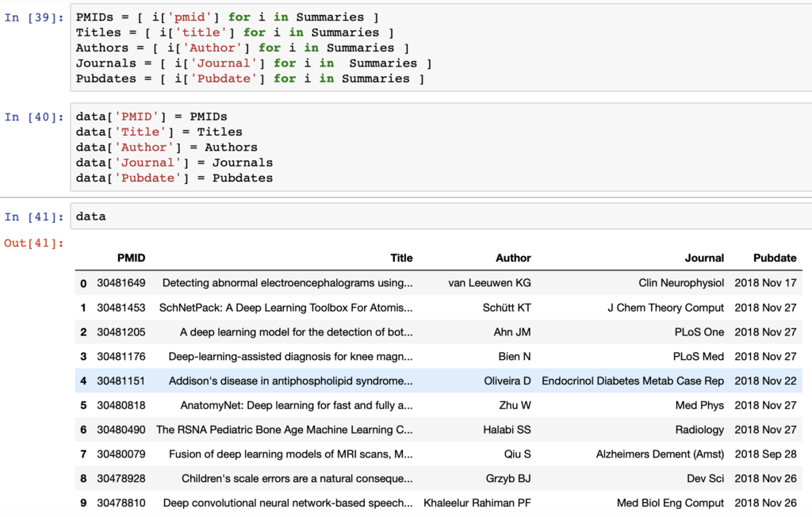Click journal 'Endocrinol Diabetes Metab Case Rep'

(633, 381)
